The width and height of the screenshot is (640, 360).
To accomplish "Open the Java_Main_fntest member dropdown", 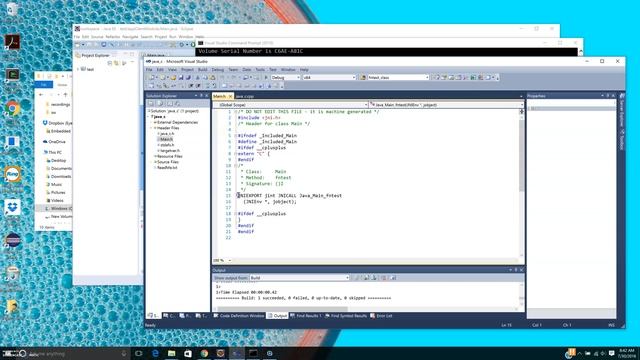I will pyautogui.click(x=446, y=105).
